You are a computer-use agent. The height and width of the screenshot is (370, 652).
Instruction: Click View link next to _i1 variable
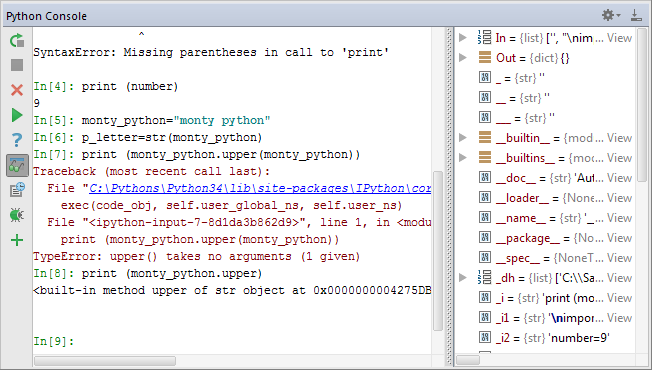pyautogui.click(x=619, y=318)
